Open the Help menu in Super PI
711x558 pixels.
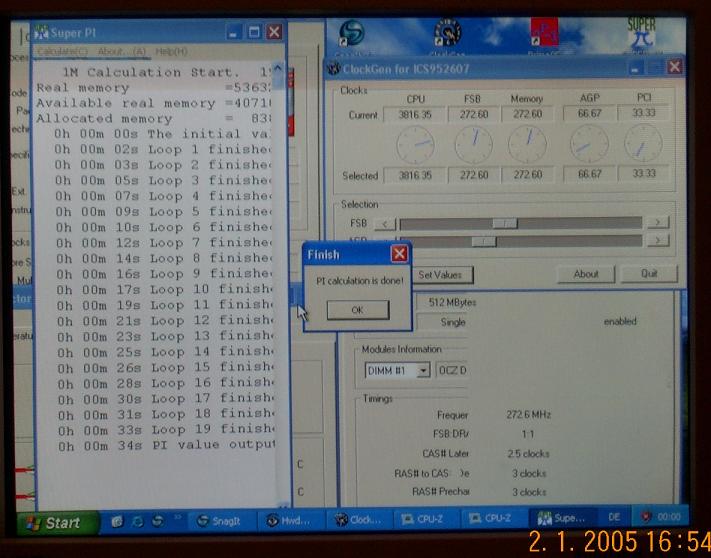click(x=171, y=52)
